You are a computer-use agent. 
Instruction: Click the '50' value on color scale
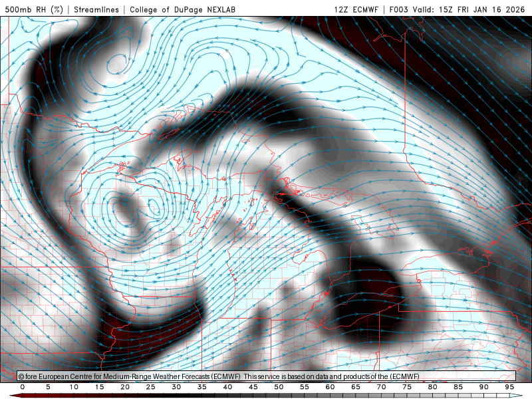[x=279, y=387]
